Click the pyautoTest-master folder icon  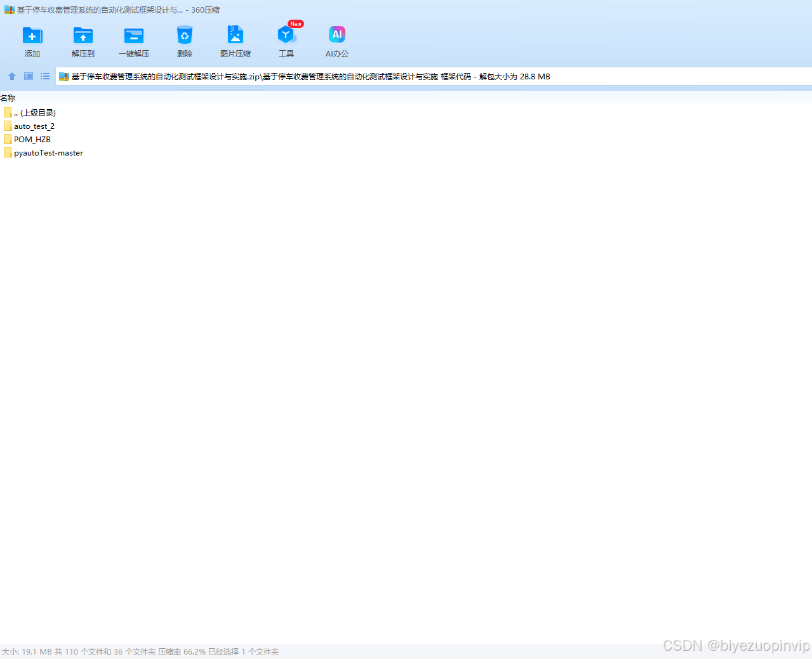coord(8,152)
